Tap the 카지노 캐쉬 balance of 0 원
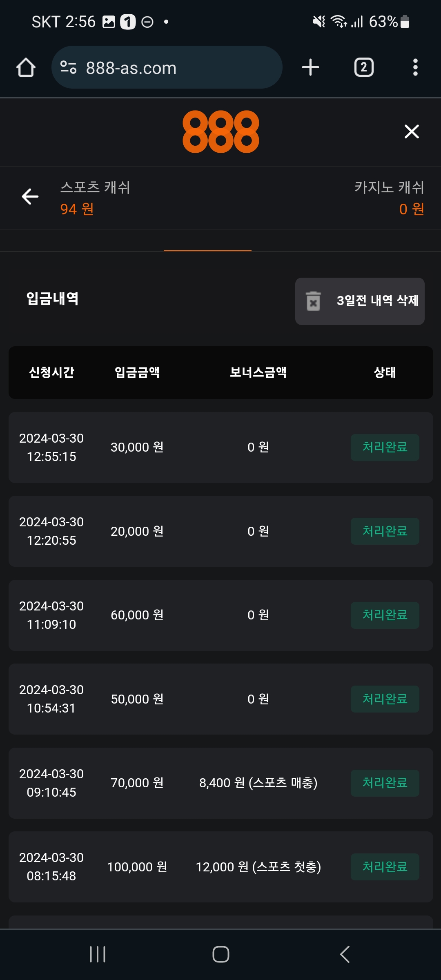The width and height of the screenshot is (441, 980). pyautogui.click(x=411, y=209)
